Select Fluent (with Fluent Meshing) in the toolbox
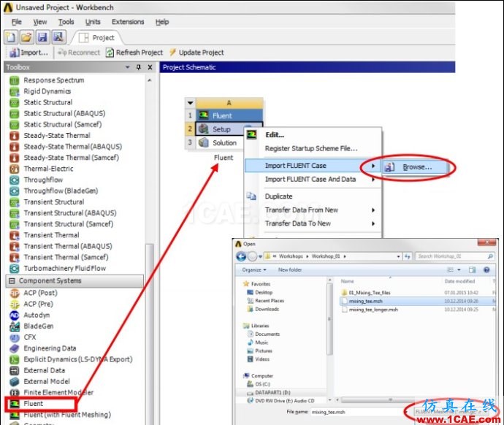 point(67,415)
